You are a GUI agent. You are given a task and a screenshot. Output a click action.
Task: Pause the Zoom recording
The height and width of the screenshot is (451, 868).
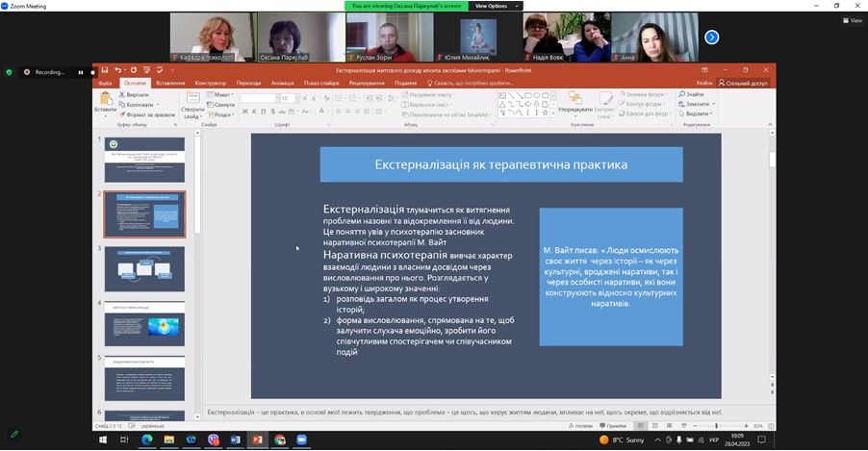pyautogui.click(x=81, y=72)
